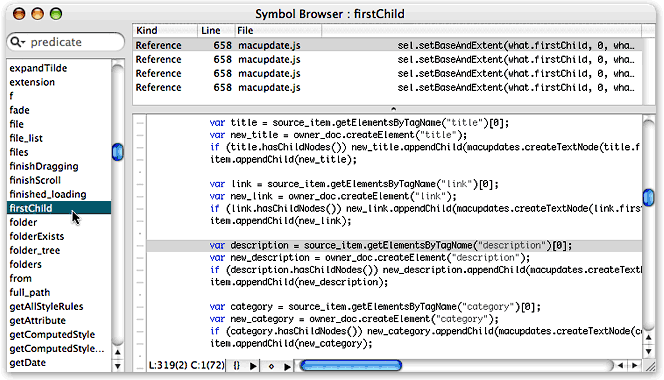Viewport: 664px width, 380px height.
Task: Open the braces function popup in status bar
Action: [237, 366]
